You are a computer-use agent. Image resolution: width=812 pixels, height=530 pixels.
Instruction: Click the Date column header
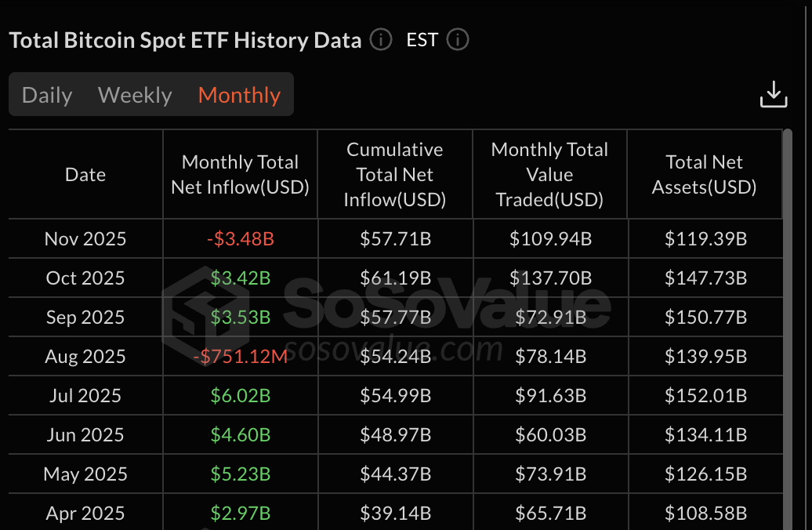tap(85, 174)
